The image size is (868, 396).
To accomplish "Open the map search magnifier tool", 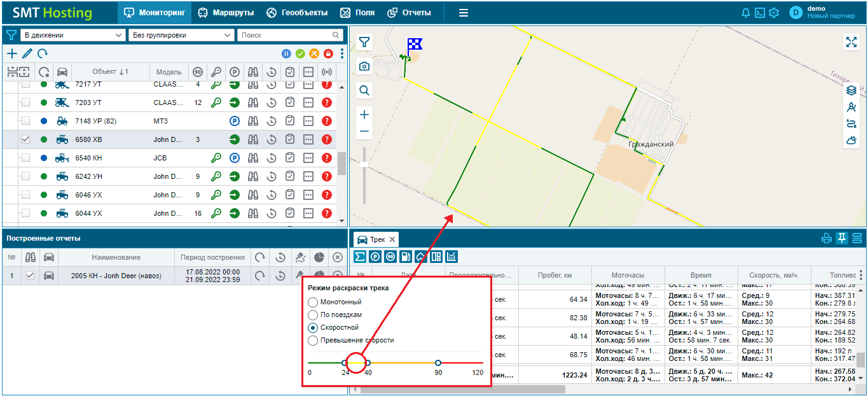I will click(364, 90).
